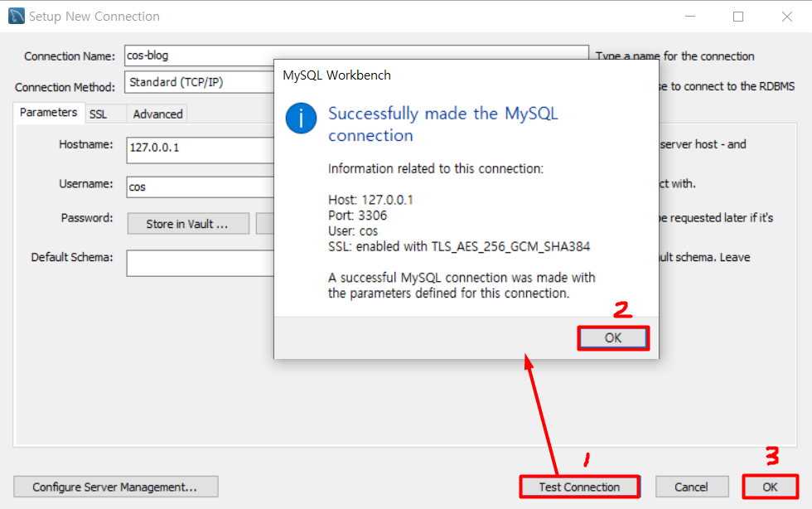Screen dimensions: 812x509
Task: Click the Hostname field with 127.0.0.1
Action: tap(201, 150)
